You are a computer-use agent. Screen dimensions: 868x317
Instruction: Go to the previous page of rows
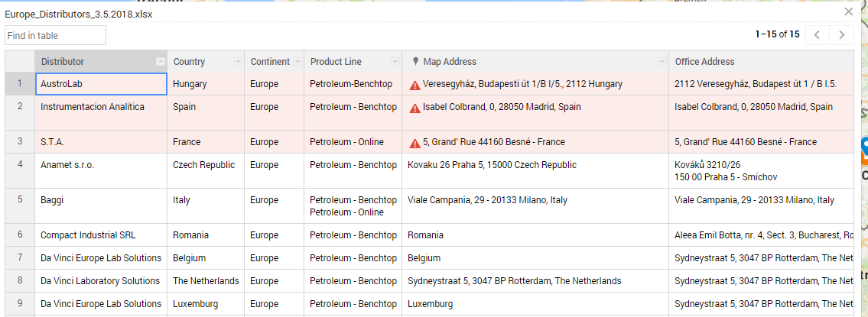pos(817,35)
